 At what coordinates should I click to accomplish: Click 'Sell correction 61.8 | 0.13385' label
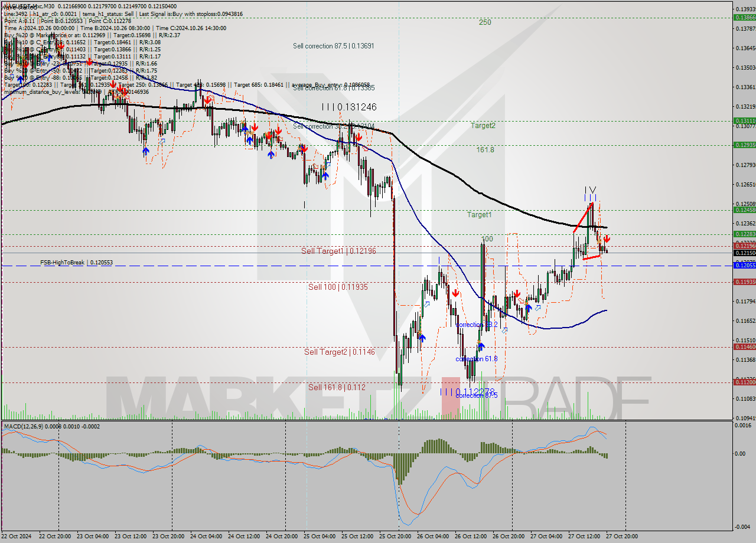click(x=333, y=88)
